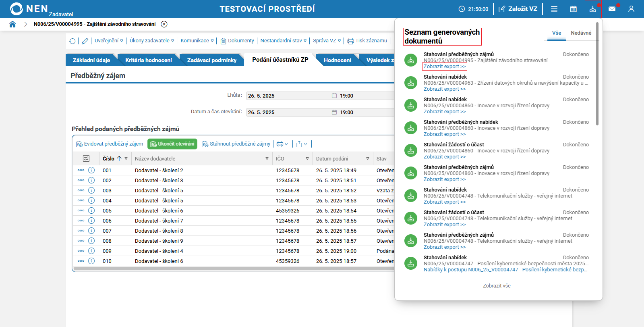Click the hamburger menu icon

coord(554,9)
